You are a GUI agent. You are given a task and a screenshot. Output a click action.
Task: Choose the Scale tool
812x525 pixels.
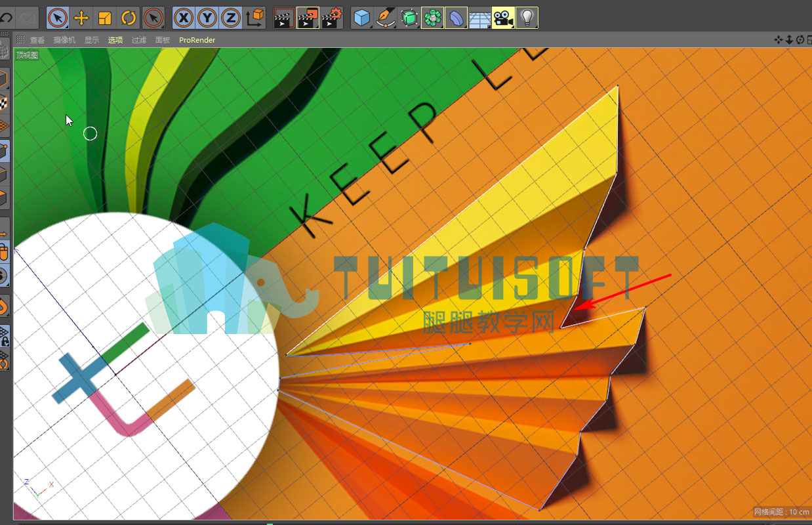point(105,18)
